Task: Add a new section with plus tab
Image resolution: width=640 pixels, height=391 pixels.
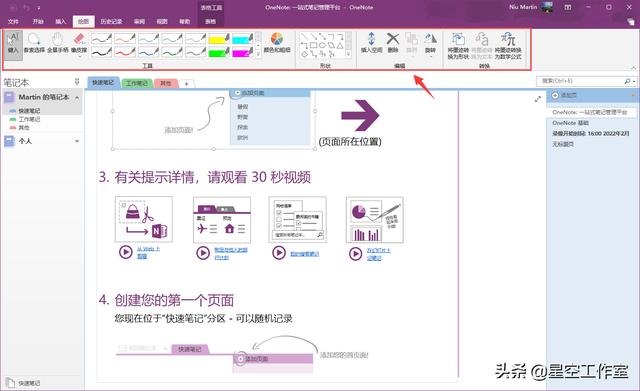Action: [187, 83]
